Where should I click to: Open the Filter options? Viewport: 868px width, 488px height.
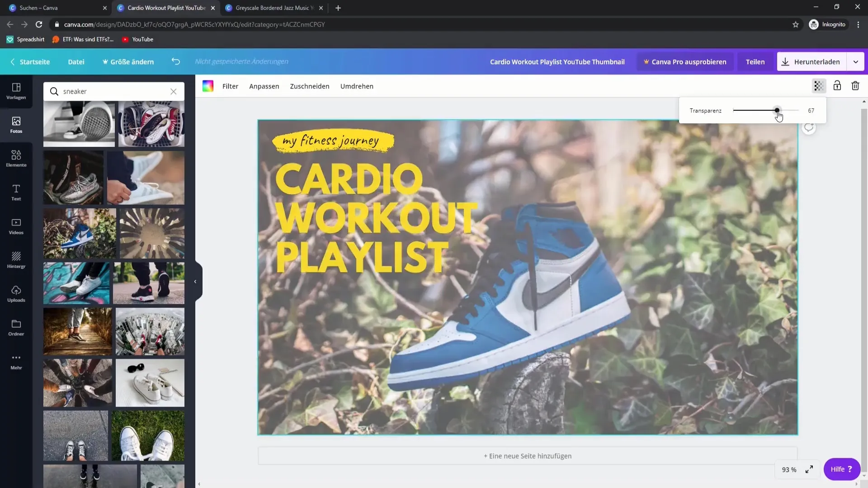point(230,86)
